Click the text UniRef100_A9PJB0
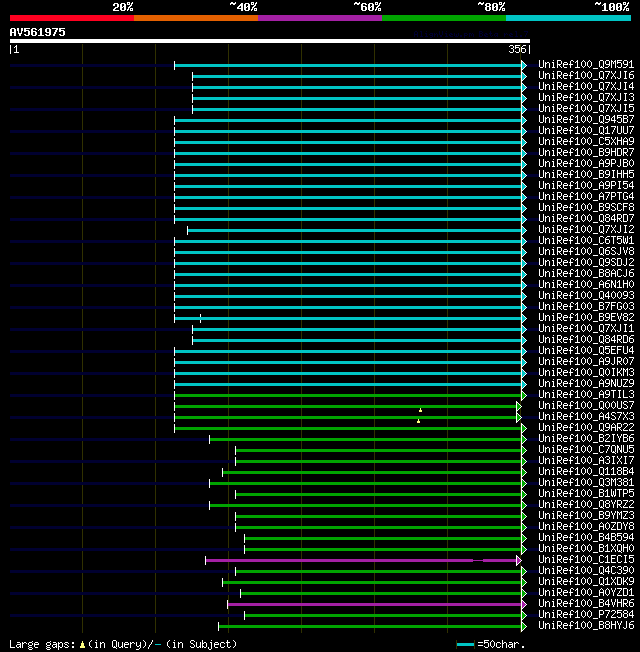 (586, 163)
